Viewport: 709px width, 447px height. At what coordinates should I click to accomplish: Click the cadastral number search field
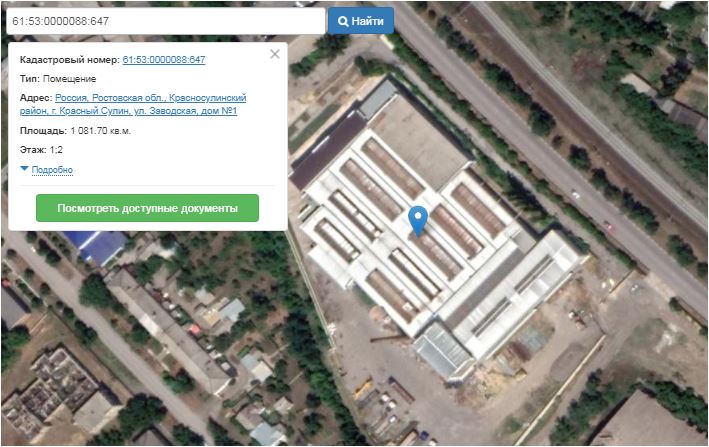pyautogui.click(x=165, y=21)
